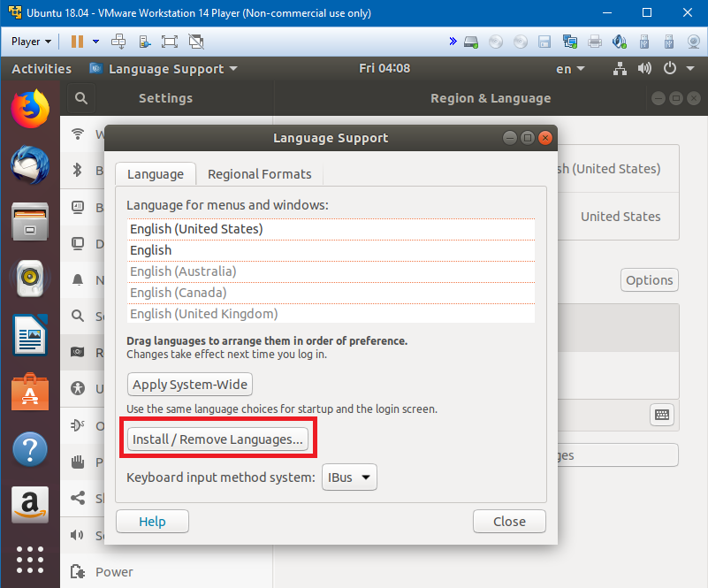Click the network adapter device icon
The height and width of the screenshot is (588, 708).
[570, 42]
